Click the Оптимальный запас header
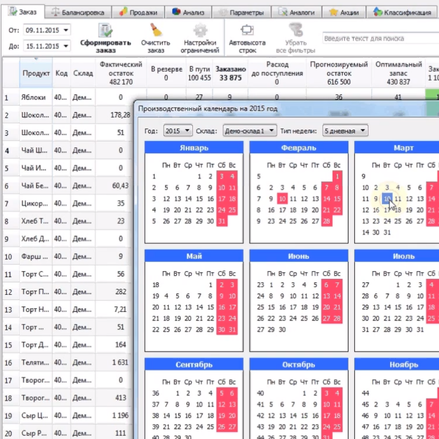Image resolution: width=439 pixels, height=439 pixels. 398,73
